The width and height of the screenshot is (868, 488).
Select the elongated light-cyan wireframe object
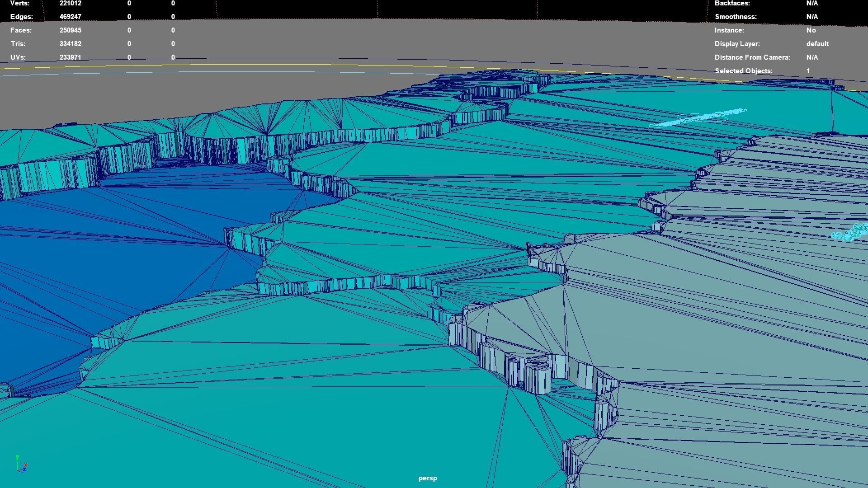tap(699, 117)
